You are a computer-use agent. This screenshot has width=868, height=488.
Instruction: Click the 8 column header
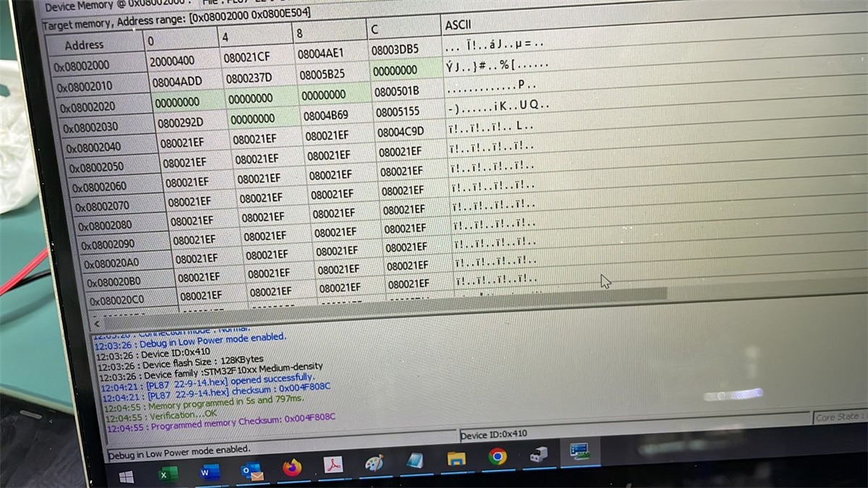click(x=329, y=34)
